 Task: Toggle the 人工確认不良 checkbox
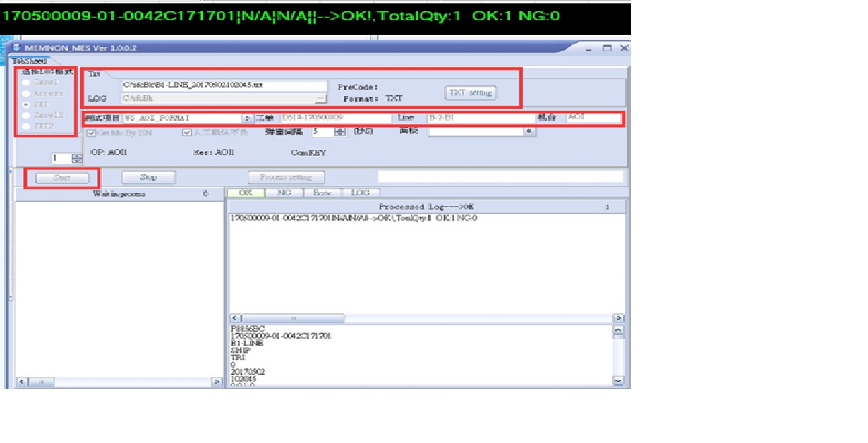[186, 133]
